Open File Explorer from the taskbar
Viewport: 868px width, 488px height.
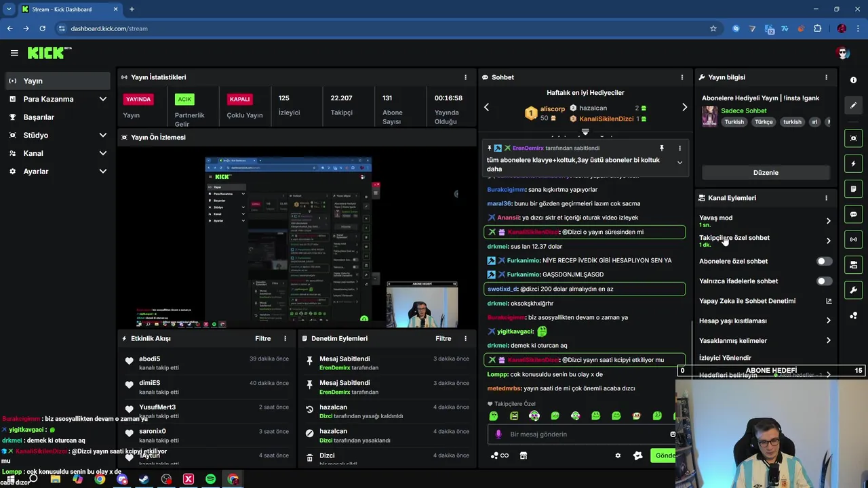click(x=56, y=479)
